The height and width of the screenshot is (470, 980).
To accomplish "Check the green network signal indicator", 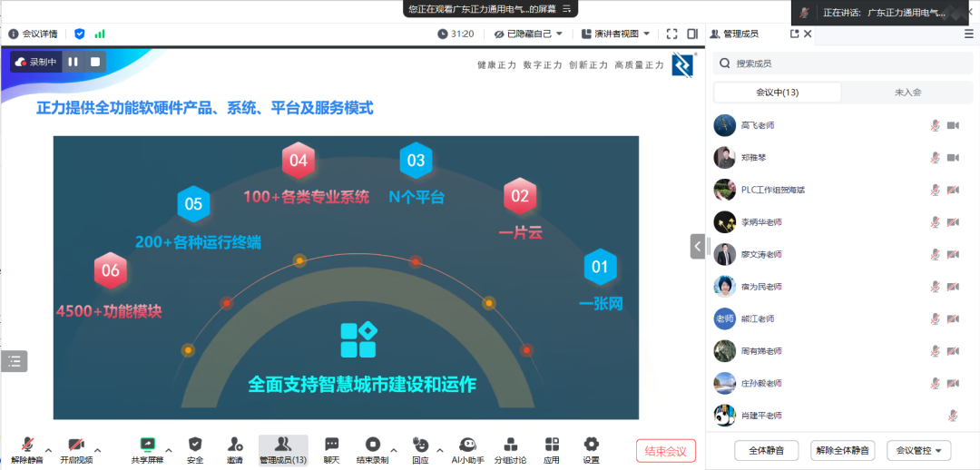I will (100, 34).
